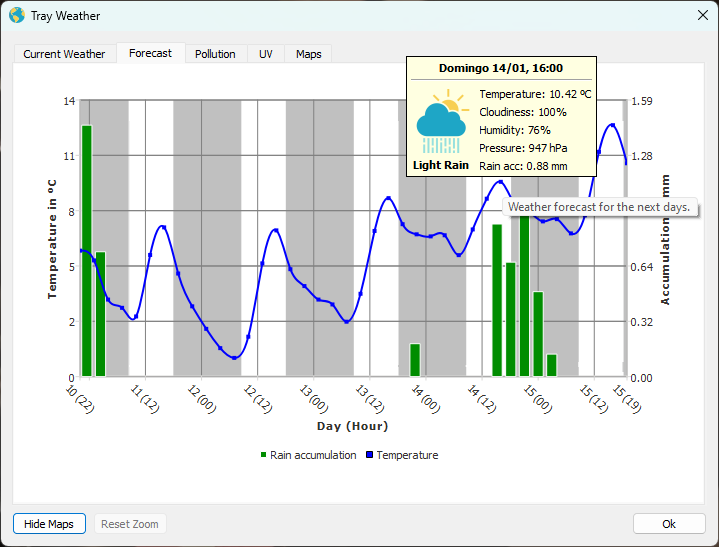Click the green Rain accumulation legend square

pos(264,455)
